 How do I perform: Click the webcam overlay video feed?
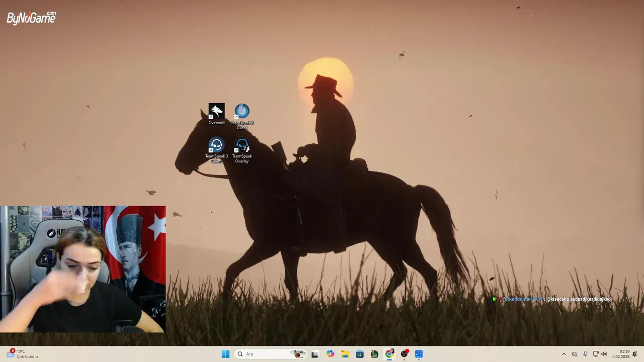(x=83, y=269)
